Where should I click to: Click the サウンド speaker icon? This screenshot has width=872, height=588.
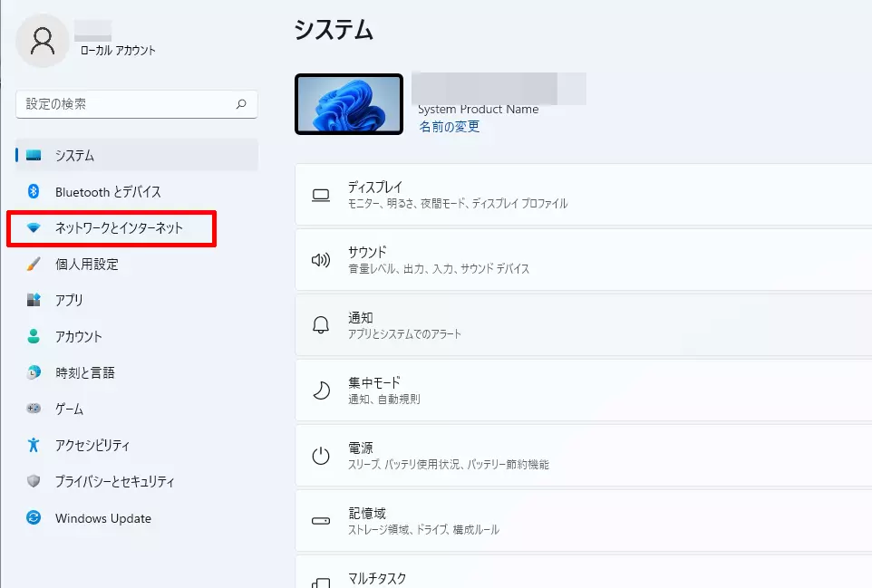321,259
